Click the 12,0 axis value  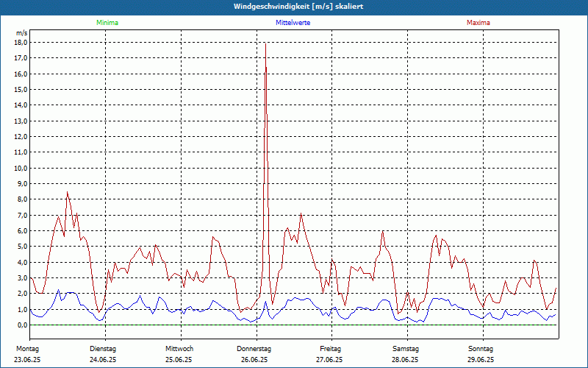(21, 137)
